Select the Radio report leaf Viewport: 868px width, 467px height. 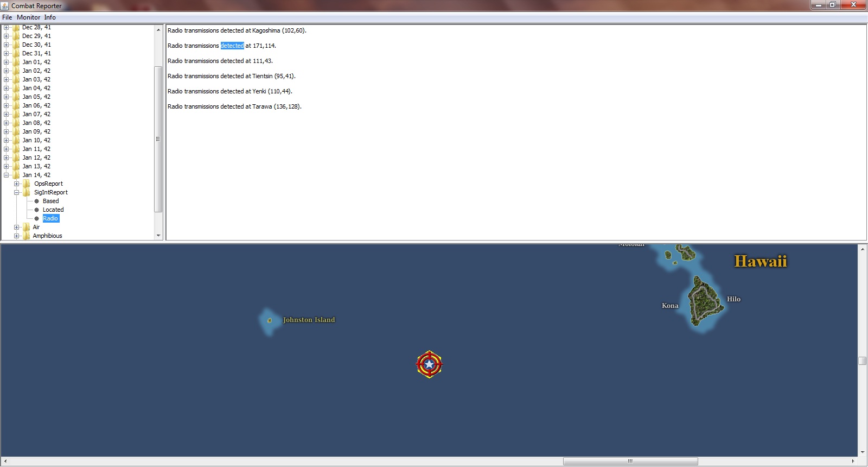coord(50,218)
